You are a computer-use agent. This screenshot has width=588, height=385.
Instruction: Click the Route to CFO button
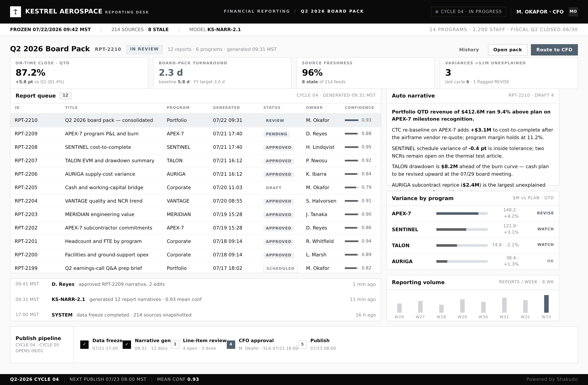pos(554,50)
